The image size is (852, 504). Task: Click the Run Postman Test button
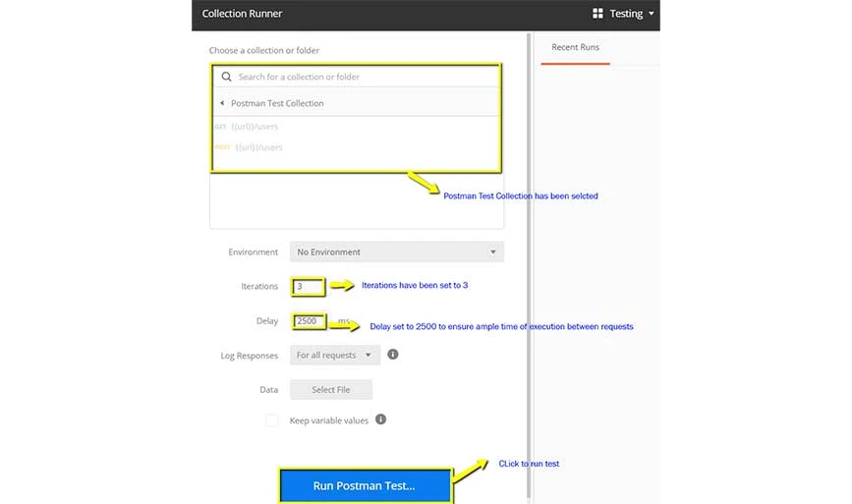[x=365, y=485]
